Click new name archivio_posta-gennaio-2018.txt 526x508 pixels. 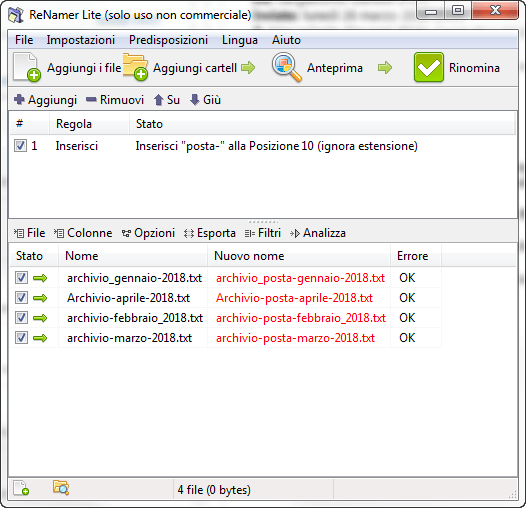300,278
